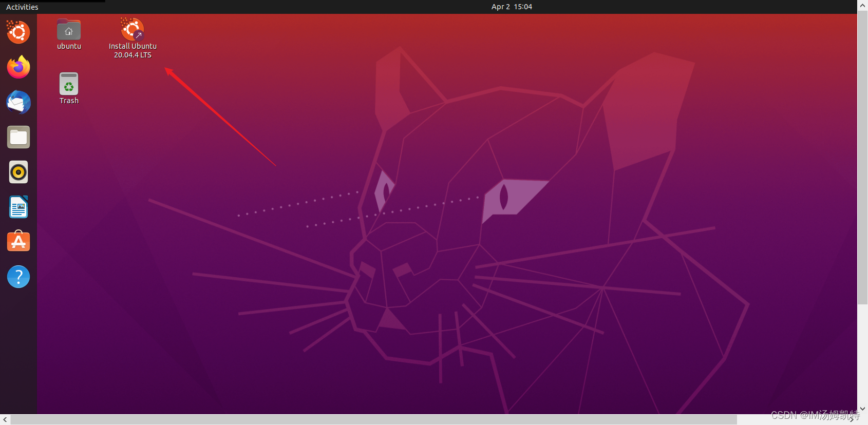Launch Rhythmbox music player
868x425 pixels.
click(18, 172)
